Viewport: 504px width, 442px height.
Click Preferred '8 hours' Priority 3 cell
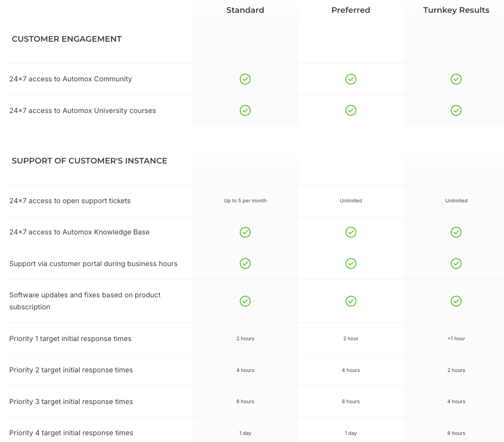point(351,402)
